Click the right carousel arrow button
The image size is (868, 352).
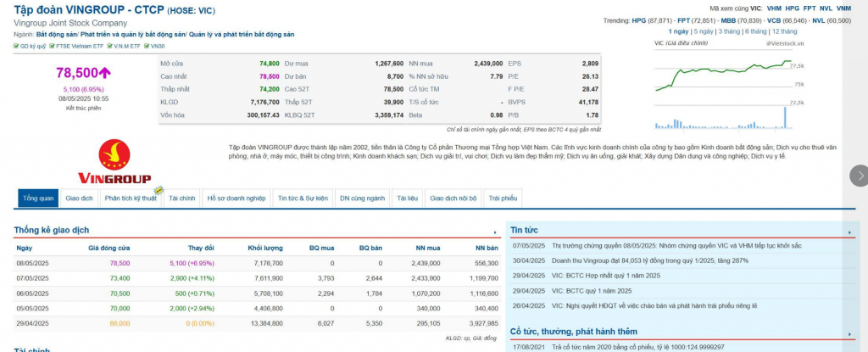tap(860, 176)
